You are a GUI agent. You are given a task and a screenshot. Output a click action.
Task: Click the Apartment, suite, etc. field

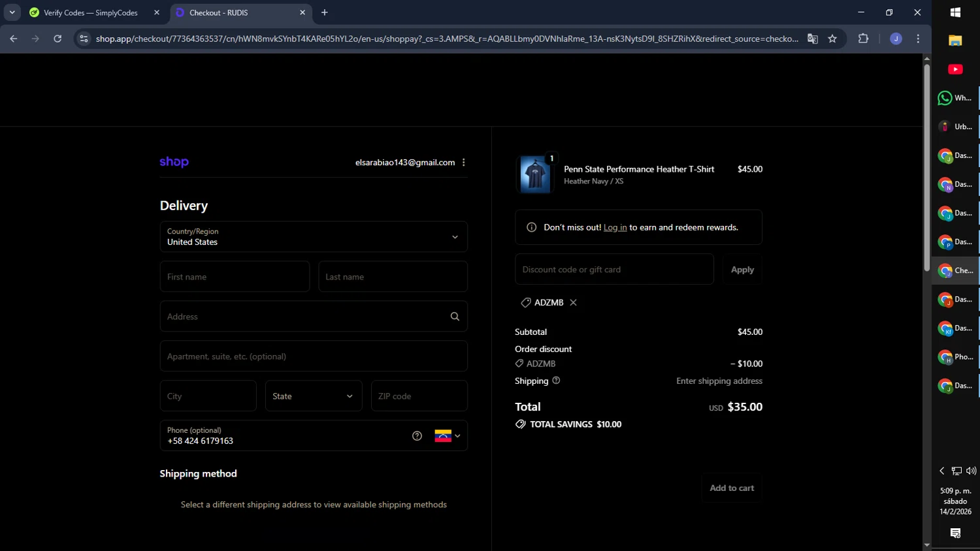tap(314, 356)
